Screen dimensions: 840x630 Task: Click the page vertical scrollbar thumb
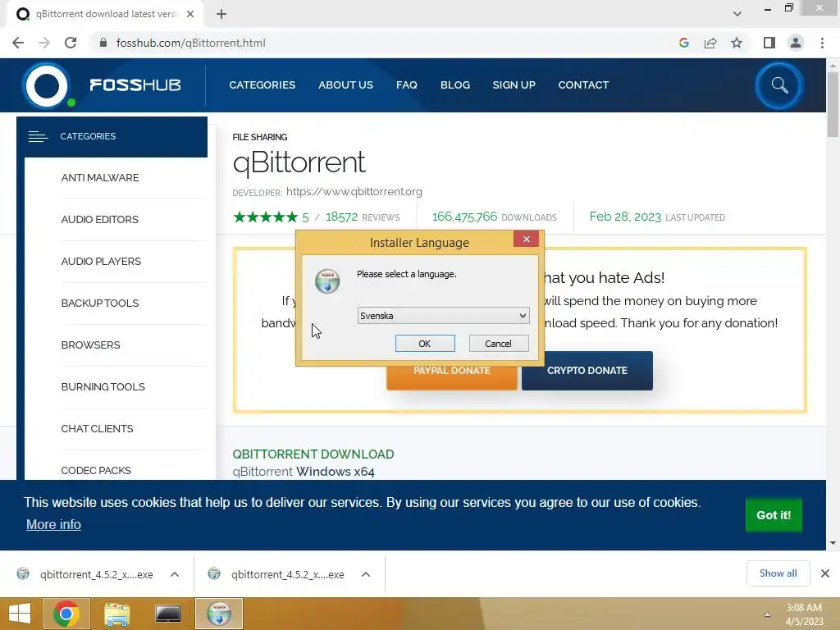click(x=833, y=104)
